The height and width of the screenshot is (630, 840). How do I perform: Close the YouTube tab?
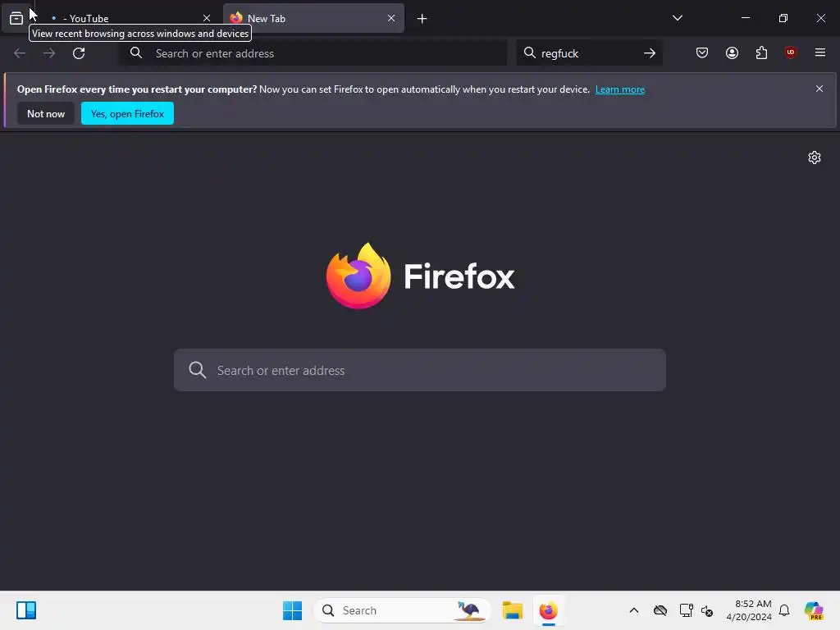[x=206, y=18]
